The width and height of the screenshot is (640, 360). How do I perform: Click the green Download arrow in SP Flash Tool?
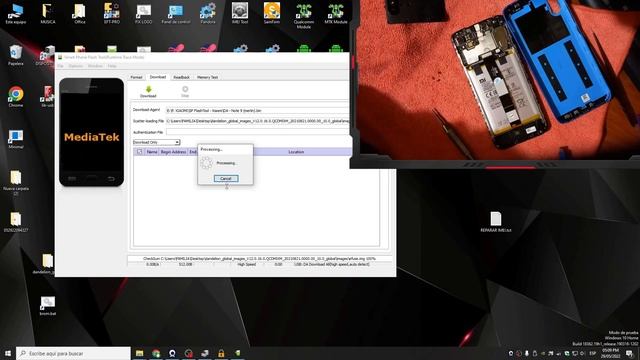coord(148,89)
